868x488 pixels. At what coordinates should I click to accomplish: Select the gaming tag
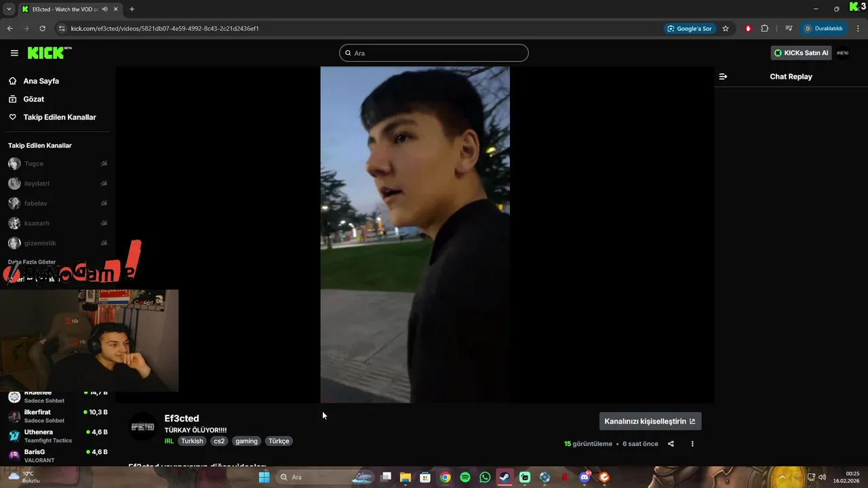pos(246,441)
